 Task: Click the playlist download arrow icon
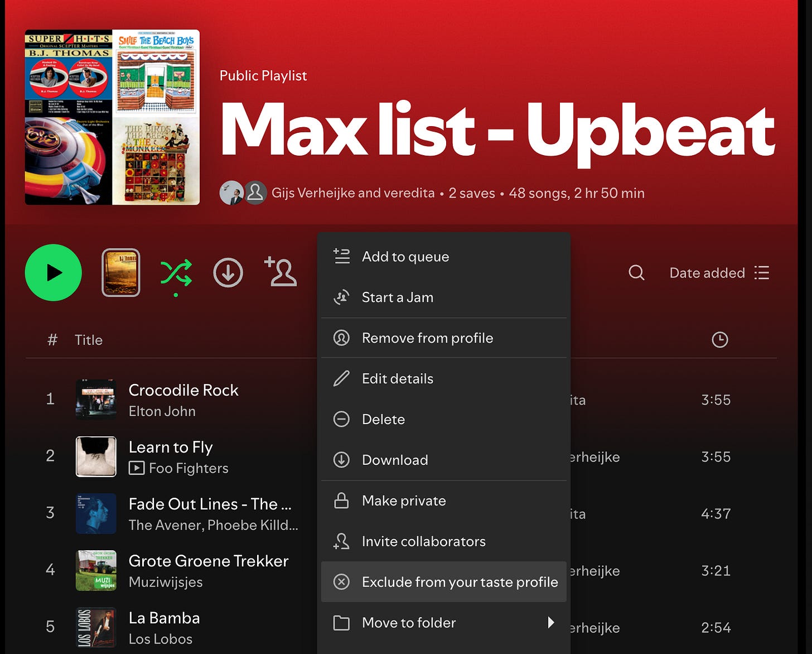tap(228, 272)
